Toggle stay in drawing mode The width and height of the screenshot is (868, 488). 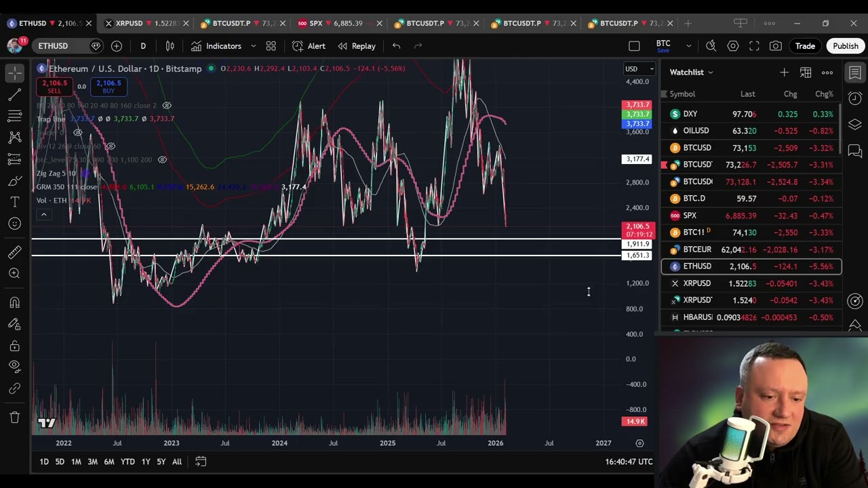click(15, 324)
